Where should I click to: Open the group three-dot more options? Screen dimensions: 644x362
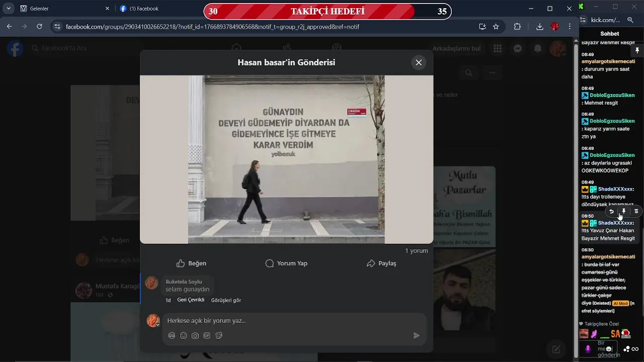(492, 73)
